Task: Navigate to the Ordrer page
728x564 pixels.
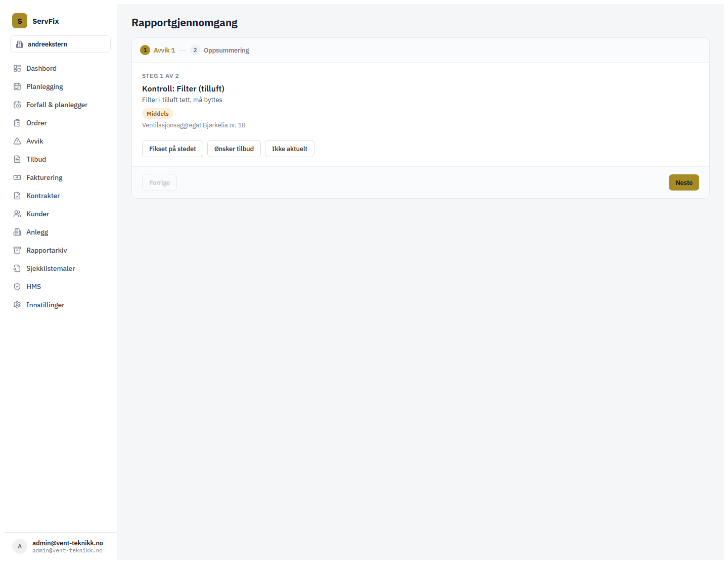Action: click(60, 123)
